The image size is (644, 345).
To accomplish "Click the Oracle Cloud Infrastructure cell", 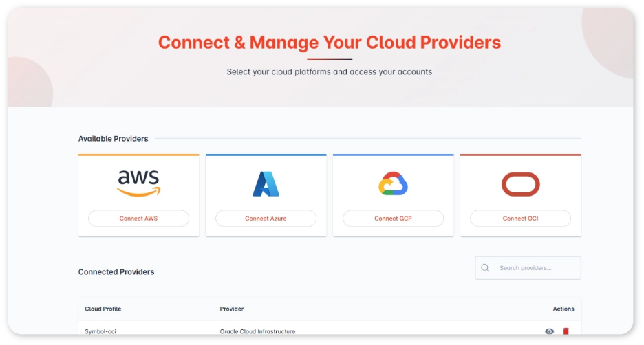I will click(257, 331).
